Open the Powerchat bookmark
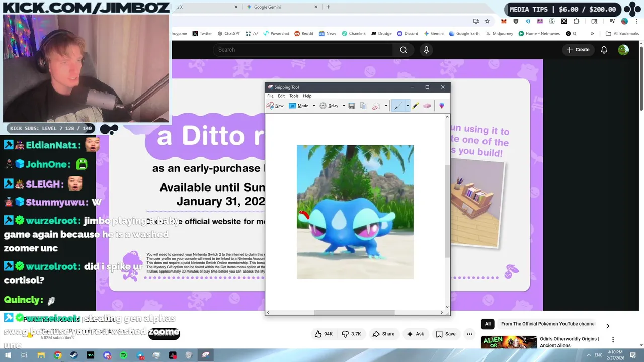Image resolution: width=644 pixels, height=362 pixels. click(x=275, y=34)
